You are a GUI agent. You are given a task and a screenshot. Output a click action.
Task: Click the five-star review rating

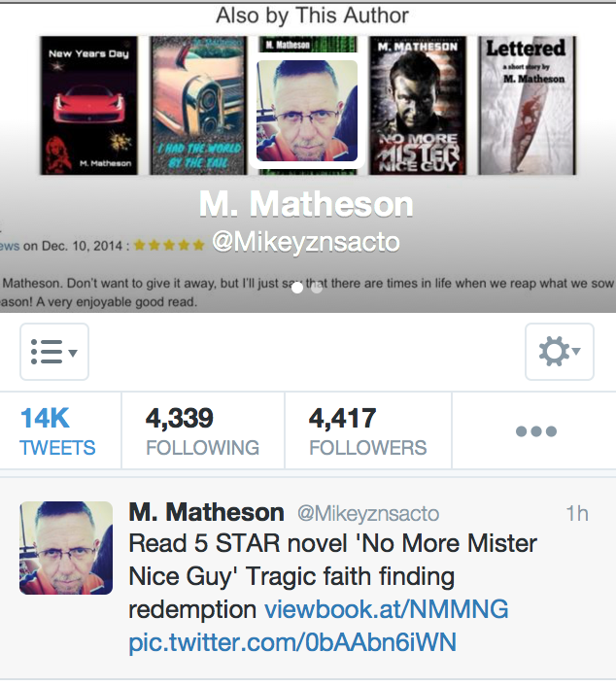click(x=169, y=245)
